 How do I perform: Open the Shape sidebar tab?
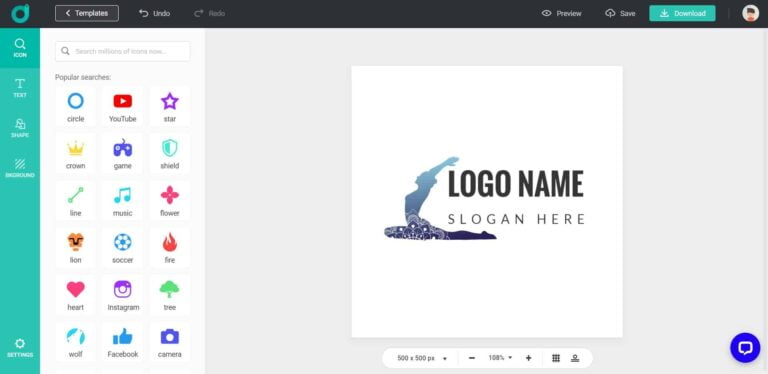tap(20, 128)
